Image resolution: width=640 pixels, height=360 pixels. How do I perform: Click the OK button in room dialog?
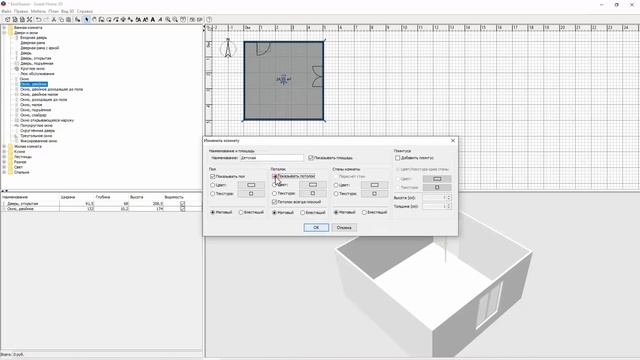[316, 227]
